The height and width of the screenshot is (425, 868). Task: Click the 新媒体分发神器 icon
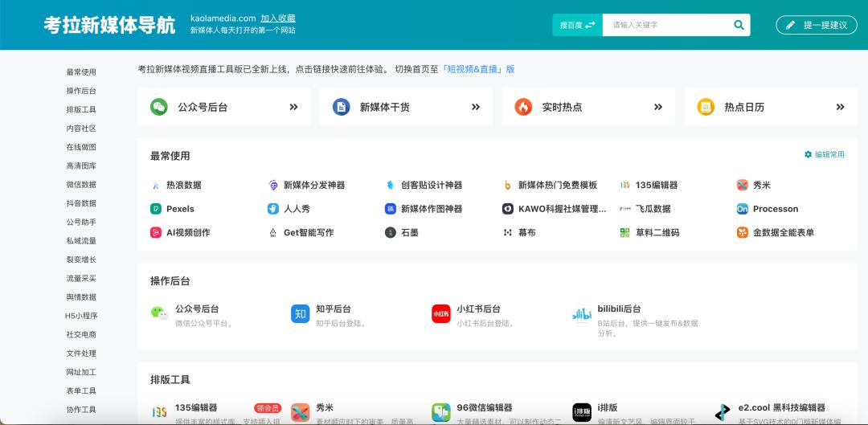(x=273, y=186)
